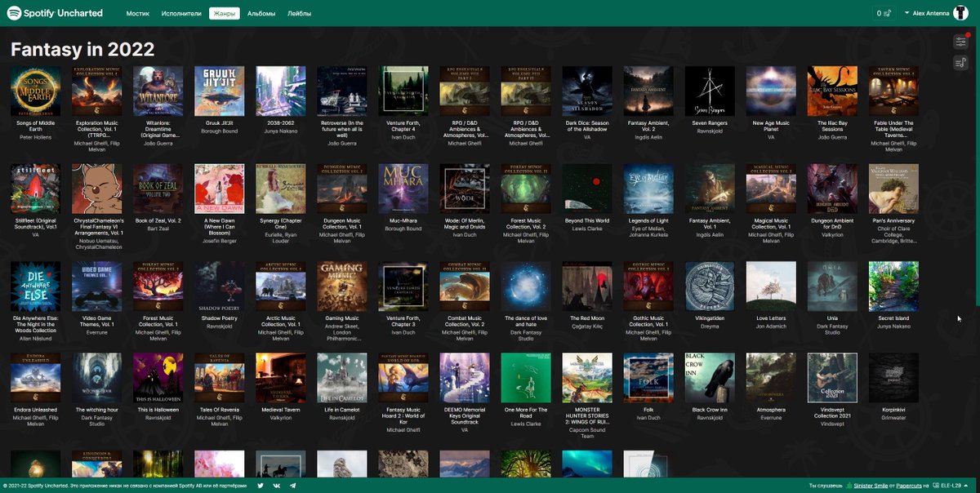Open The Red Moon album cover
This screenshot has height=493, width=980.
point(587,286)
